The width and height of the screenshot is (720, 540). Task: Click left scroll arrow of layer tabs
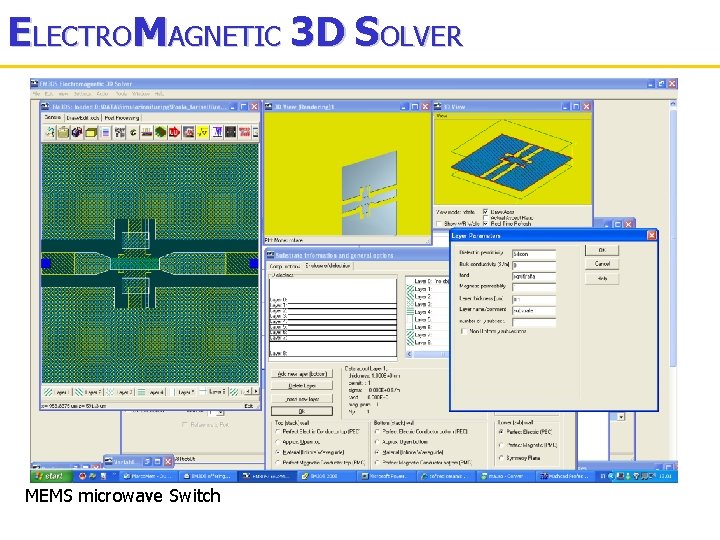pyautogui.click(x=248, y=391)
